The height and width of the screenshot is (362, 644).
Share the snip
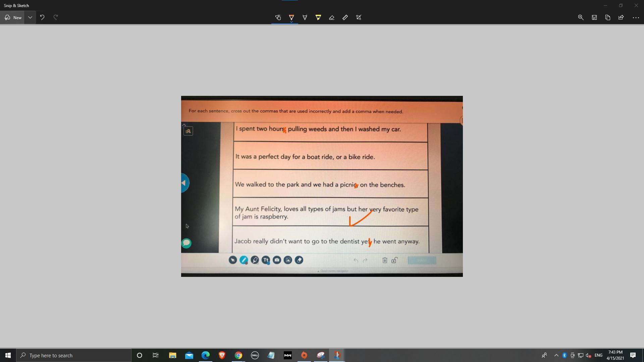click(621, 17)
